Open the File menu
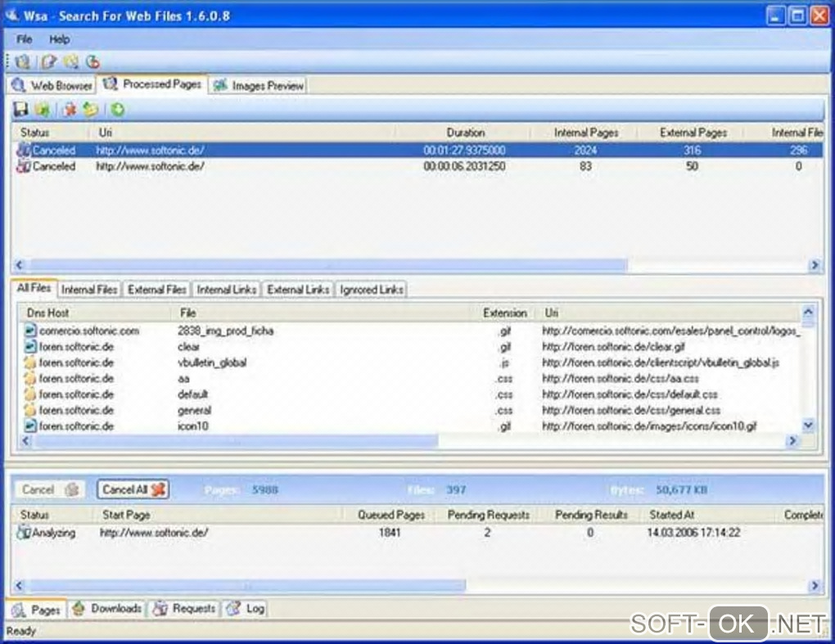Screen dimensions: 835x644 coord(25,39)
